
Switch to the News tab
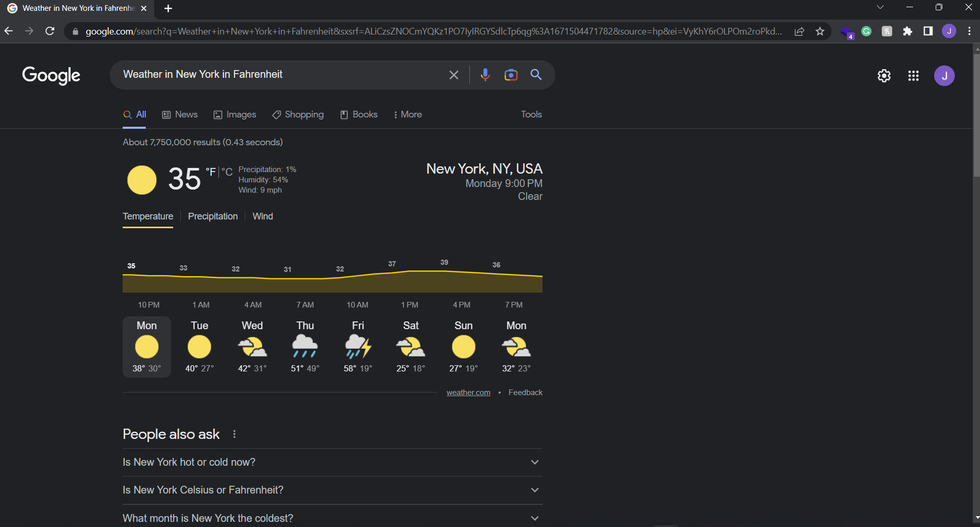tap(180, 114)
